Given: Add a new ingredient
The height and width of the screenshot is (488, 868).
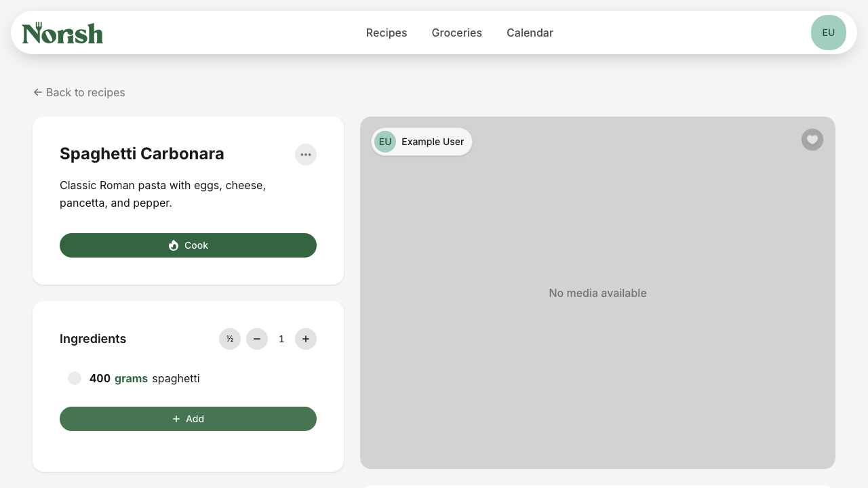Looking at the screenshot, I should [188, 419].
